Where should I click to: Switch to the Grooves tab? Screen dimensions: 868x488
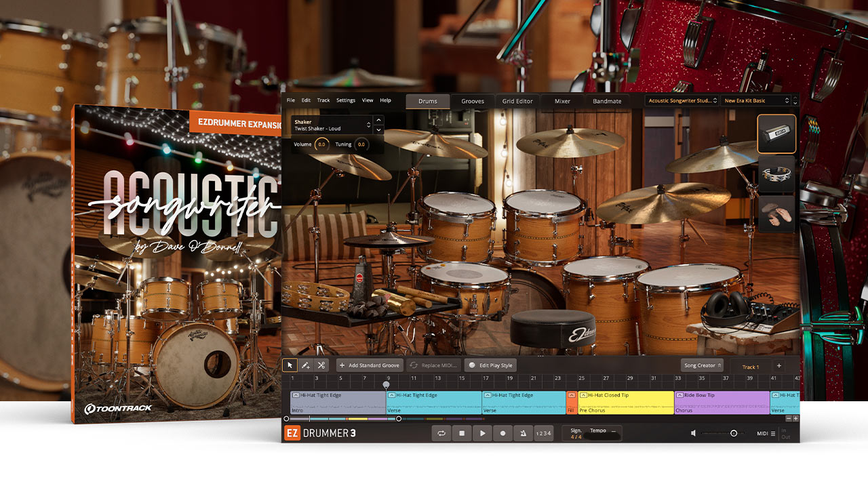[473, 101]
